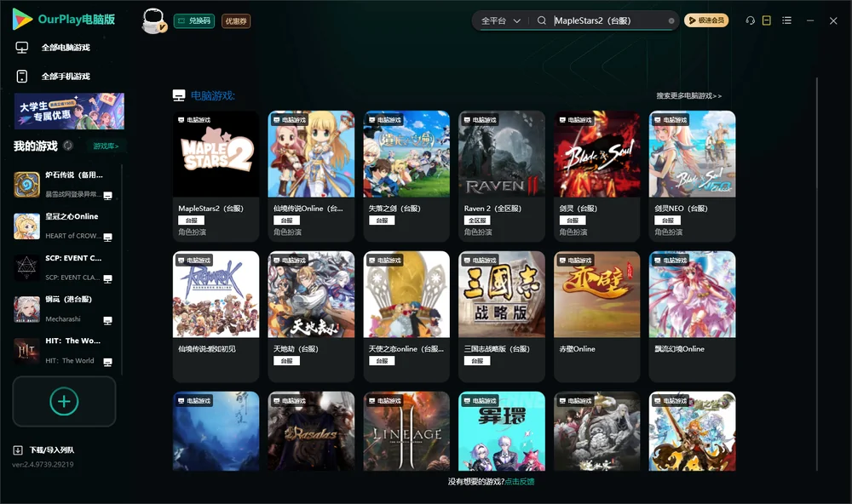Open the 异環 game card

pos(502,432)
